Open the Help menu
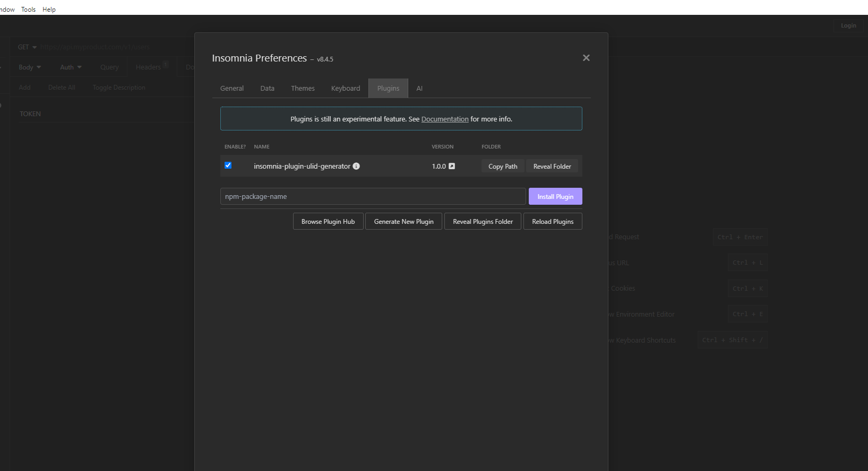The width and height of the screenshot is (868, 471). point(49,10)
